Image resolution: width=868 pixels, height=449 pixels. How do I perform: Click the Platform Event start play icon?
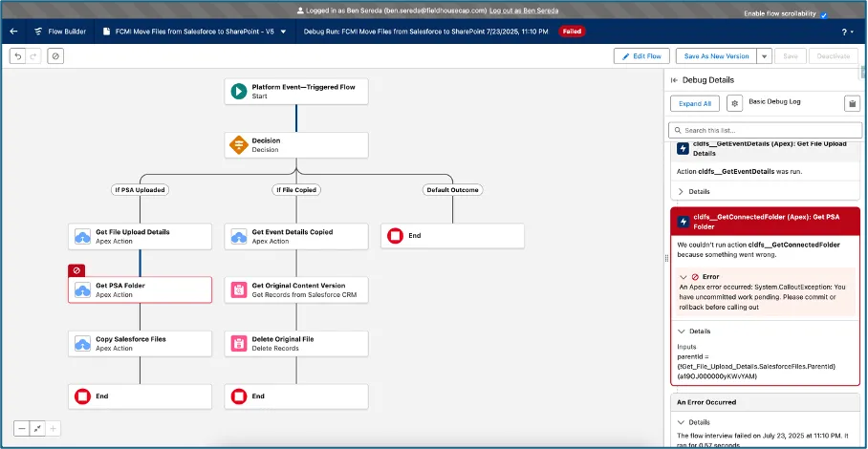(238, 92)
